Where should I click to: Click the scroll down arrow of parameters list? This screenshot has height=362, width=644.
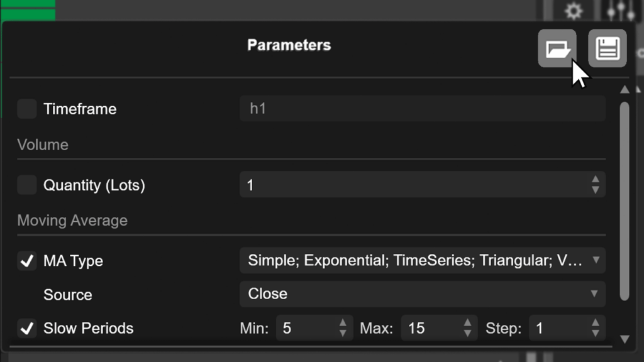coord(625,339)
